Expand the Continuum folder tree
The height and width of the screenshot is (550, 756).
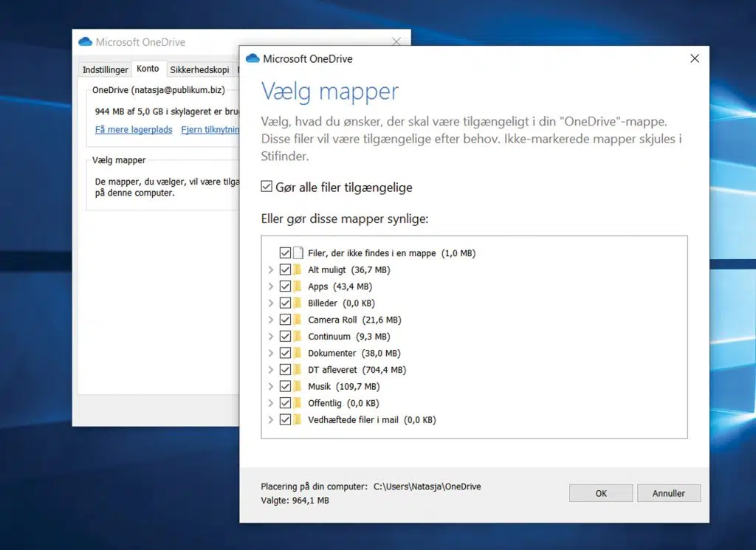(271, 337)
